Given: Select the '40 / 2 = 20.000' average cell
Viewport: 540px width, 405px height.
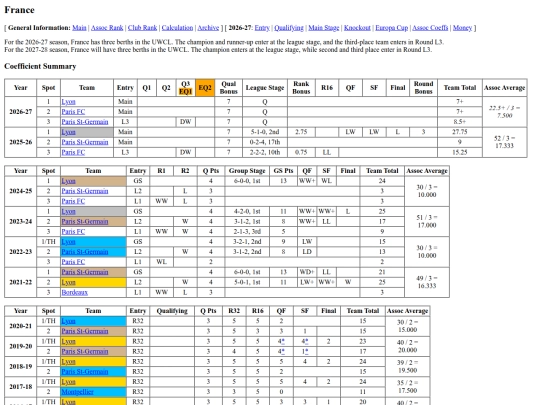Looking at the screenshot, I should tap(407, 346).
